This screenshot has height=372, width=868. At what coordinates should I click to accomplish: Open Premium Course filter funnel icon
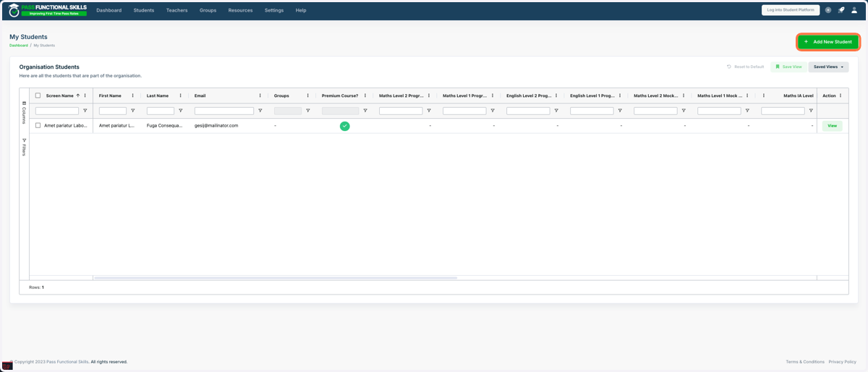[365, 111]
